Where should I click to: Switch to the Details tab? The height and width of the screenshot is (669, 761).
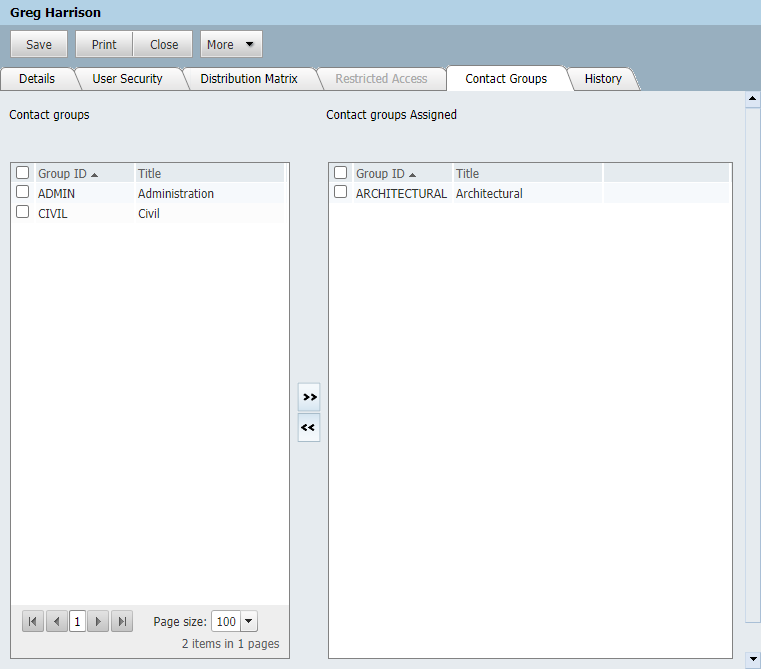(37, 79)
